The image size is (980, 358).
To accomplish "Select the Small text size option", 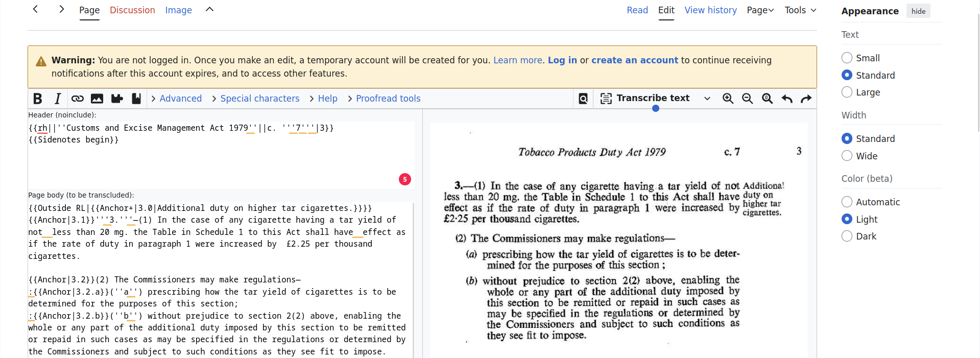I will 847,58.
